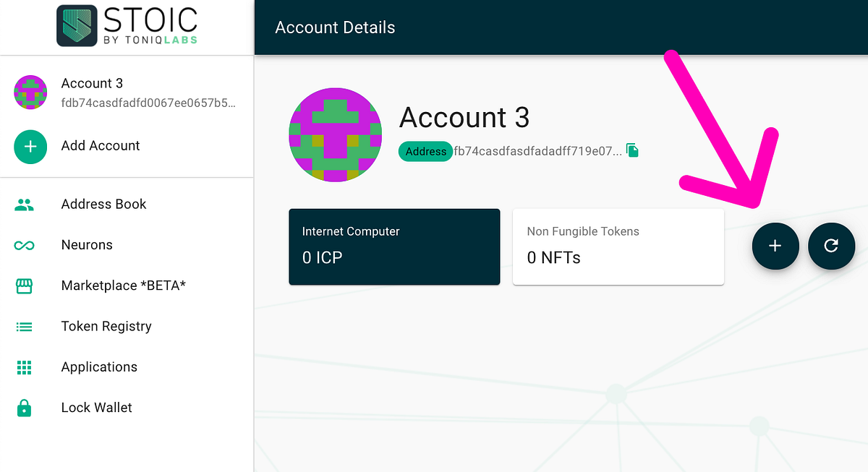Click the green plus Add Account icon

click(30, 147)
